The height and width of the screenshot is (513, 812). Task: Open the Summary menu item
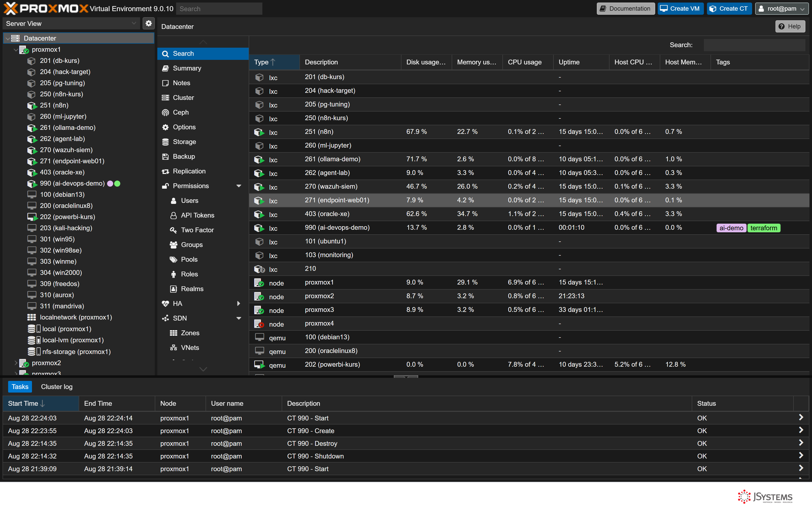point(203,68)
